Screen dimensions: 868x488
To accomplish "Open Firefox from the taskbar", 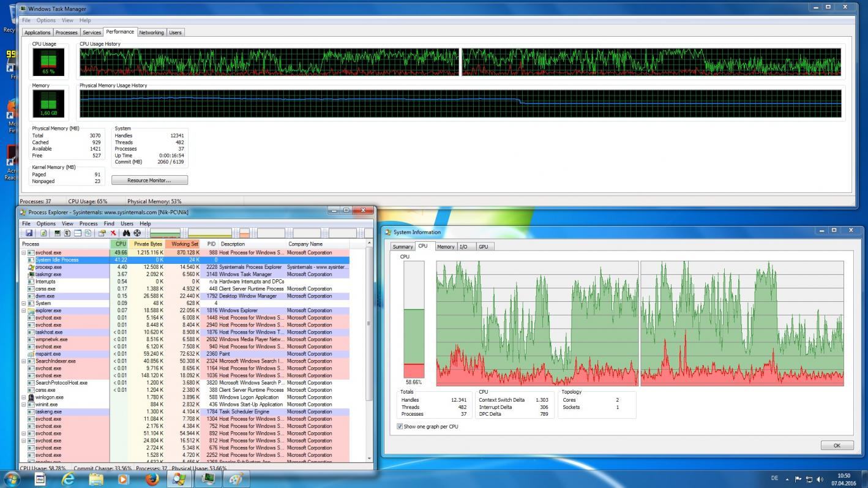I will click(x=152, y=479).
